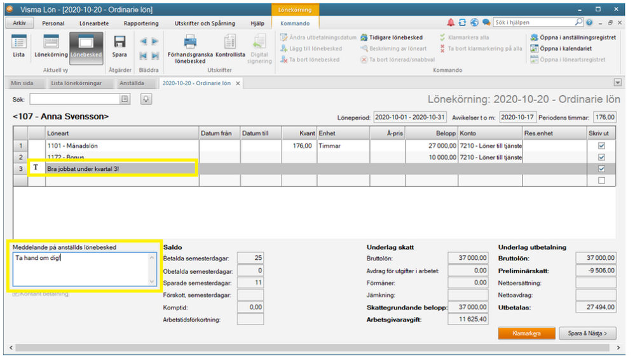Switch to Lista lönekörningar tab
Screen dimensions: 635x364
76,83
